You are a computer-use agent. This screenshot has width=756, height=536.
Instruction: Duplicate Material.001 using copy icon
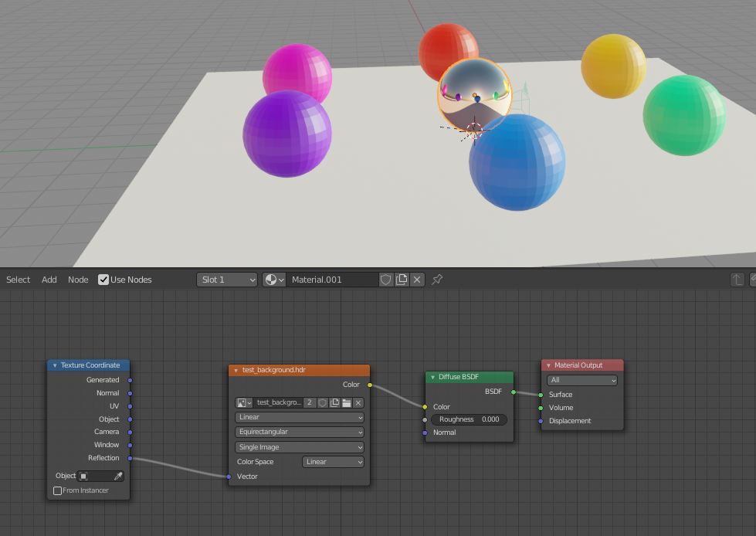tap(401, 280)
